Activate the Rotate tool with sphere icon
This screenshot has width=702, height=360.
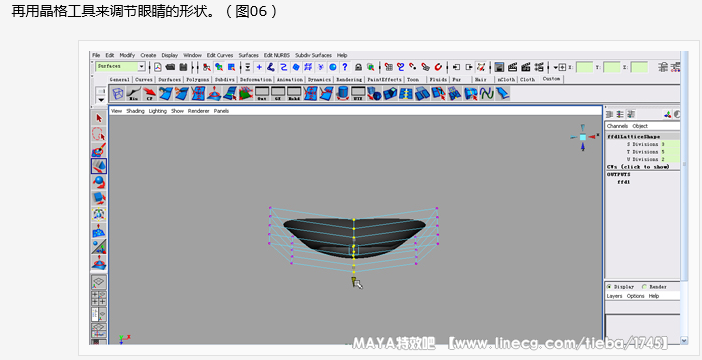pyautogui.click(x=99, y=182)
